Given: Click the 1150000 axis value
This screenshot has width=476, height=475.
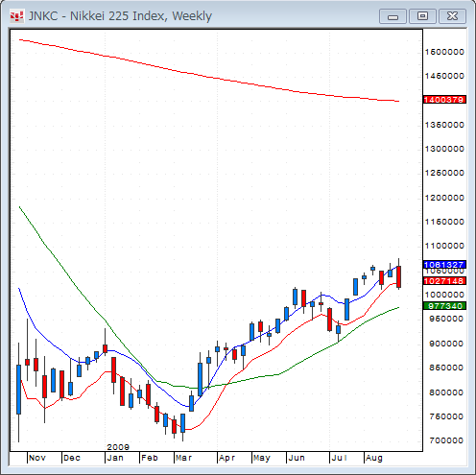Looking at the screenshot, I should (444, 222).
